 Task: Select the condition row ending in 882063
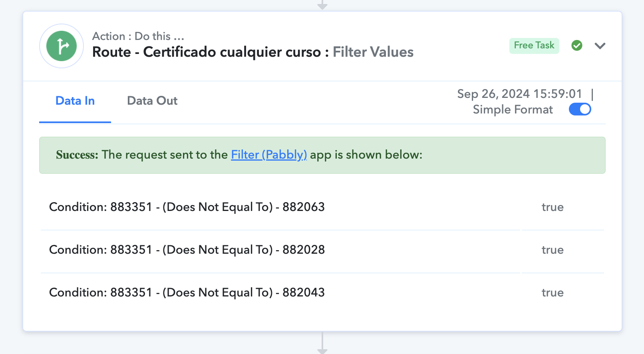[322, 207]
